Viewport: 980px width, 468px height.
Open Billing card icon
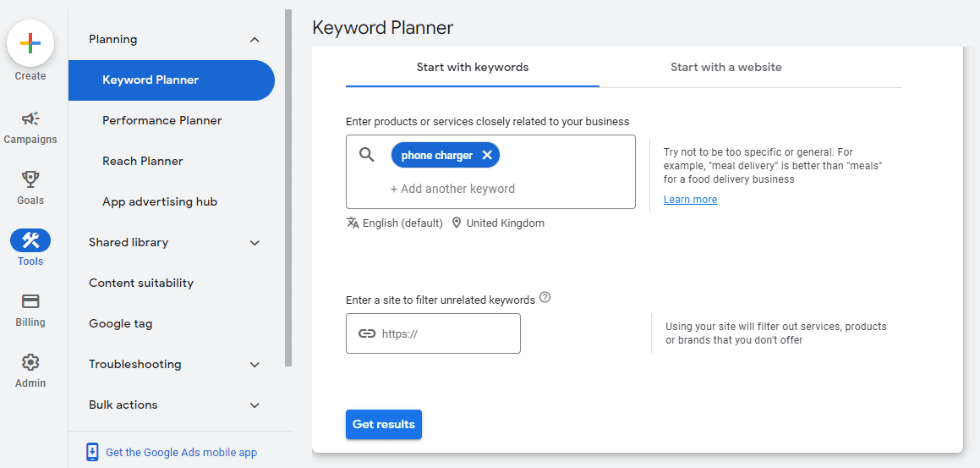point(30,301)
